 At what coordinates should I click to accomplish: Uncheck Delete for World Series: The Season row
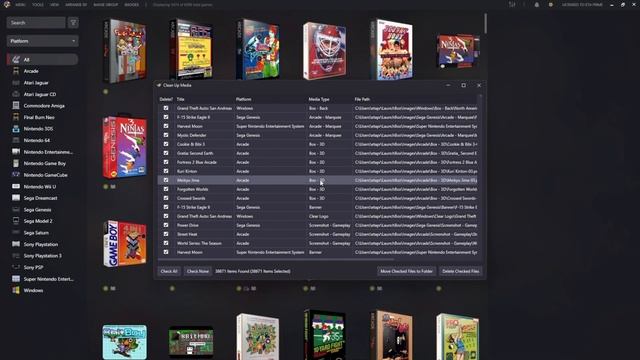point(166,243)
